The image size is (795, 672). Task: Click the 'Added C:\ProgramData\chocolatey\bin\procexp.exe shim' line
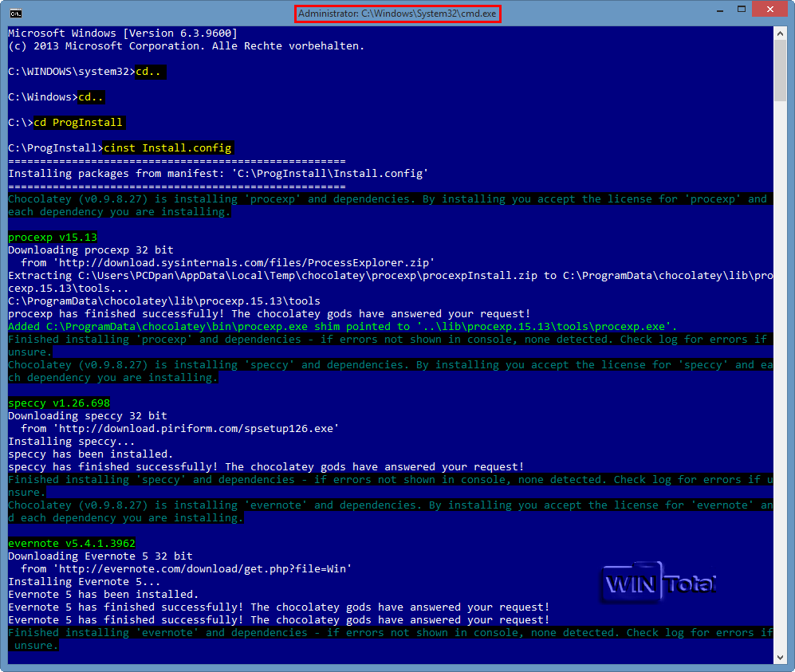click(x=343, y=326)
